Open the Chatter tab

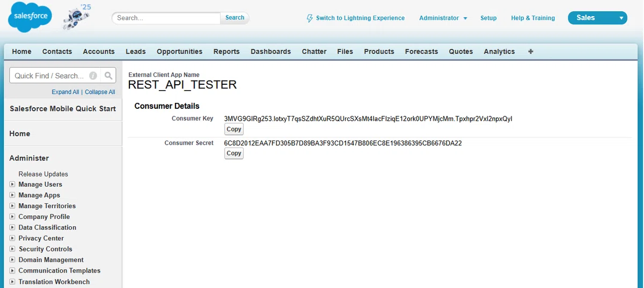(x=314, y=51)
